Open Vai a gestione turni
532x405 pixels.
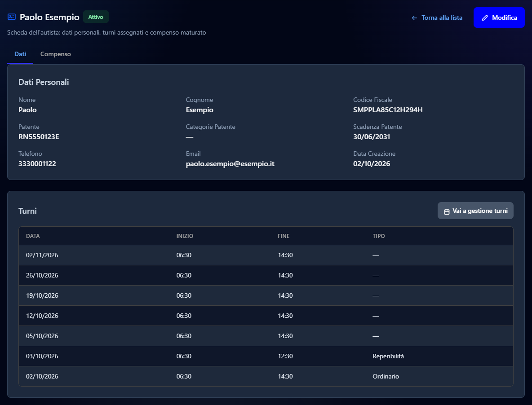point(475,211)
